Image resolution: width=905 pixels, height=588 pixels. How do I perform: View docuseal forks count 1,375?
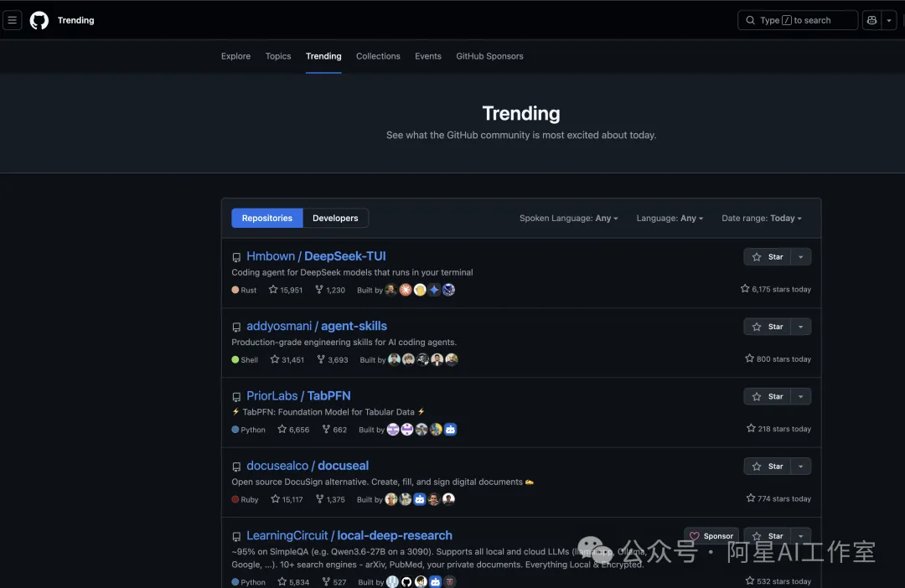pos(330,499)
